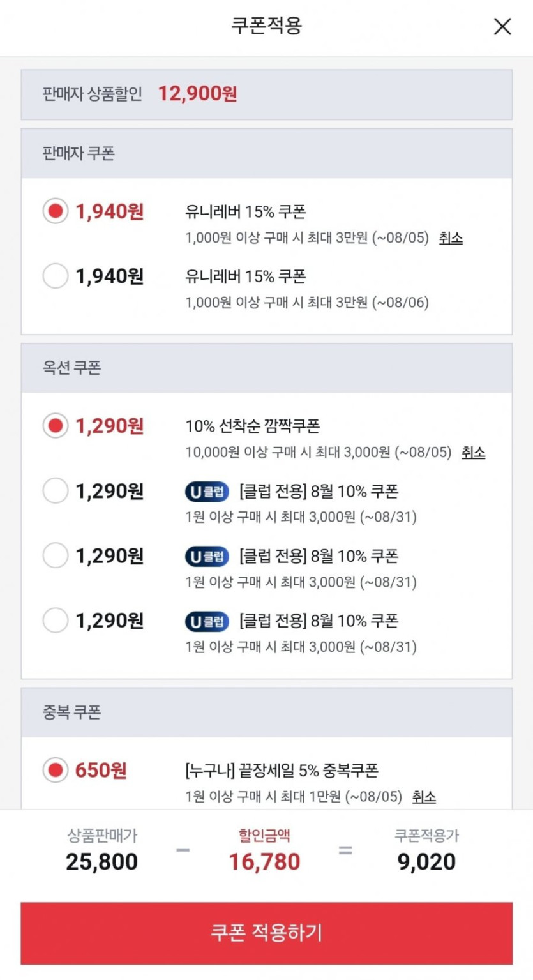Select the 유니레버 15% 쿠폰 expiring 08/06
This screenshot has height=980, width=533.
(56, 276)
